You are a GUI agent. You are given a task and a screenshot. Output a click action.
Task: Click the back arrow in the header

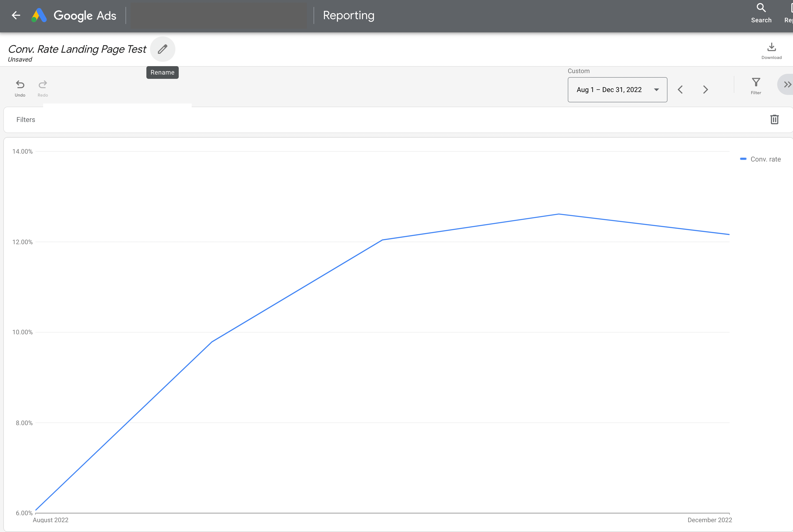click(16, 15)
